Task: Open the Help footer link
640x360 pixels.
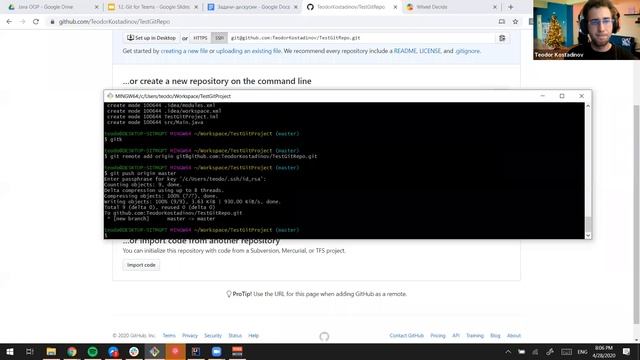Action: (253, 336)
